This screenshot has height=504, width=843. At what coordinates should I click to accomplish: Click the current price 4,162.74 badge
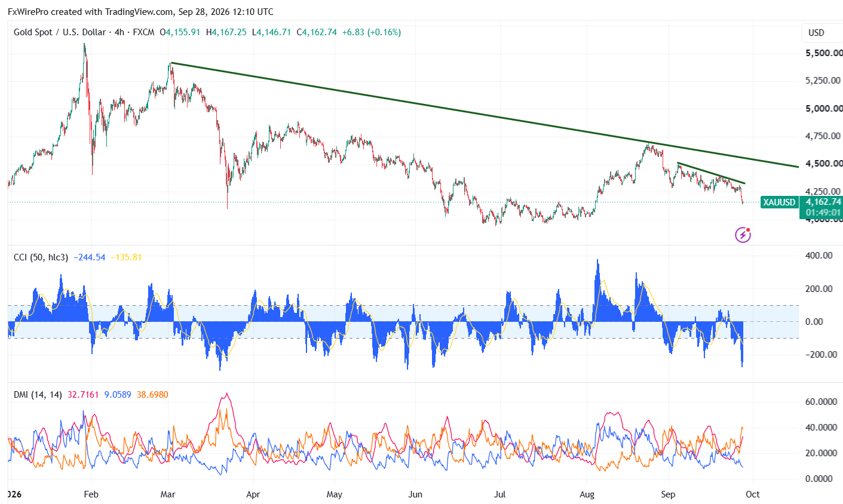(823, 202)
